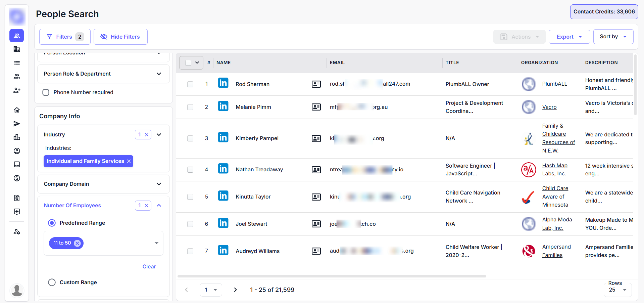Open the Child Care Aware of Minnesota link
644x303 pixels.
[x=555, y=197]
